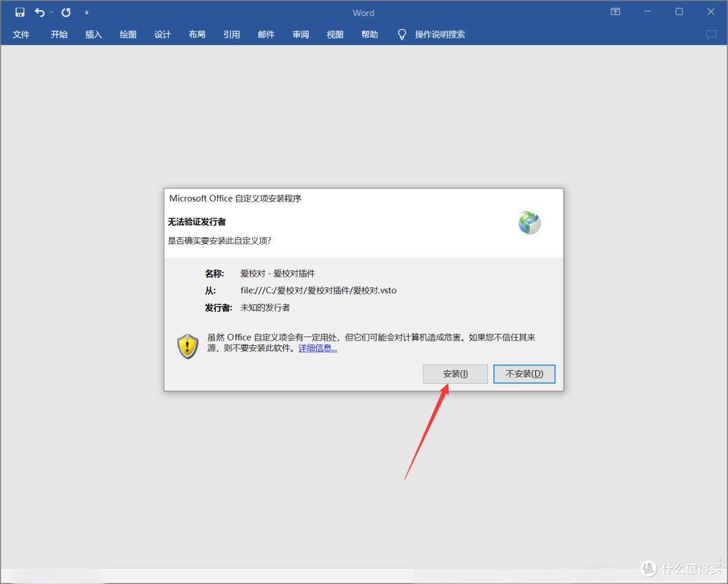Click the Redo icon in title bar
Screen dimensions: 728x584
pos(66,12)
